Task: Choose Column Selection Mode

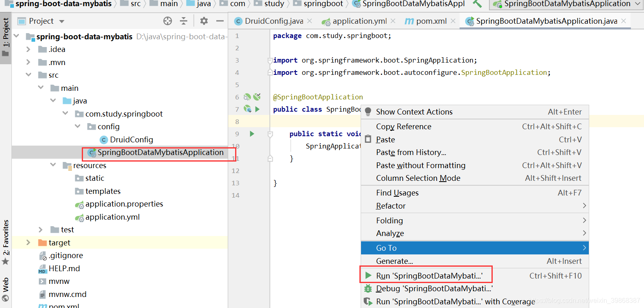Action: 475,178
